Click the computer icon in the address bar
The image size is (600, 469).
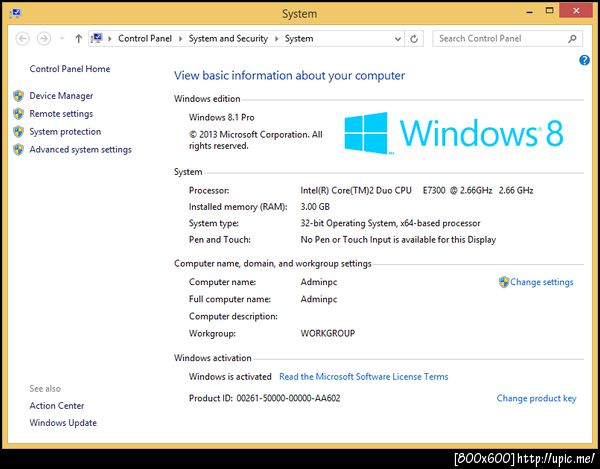tap(97, 38)
